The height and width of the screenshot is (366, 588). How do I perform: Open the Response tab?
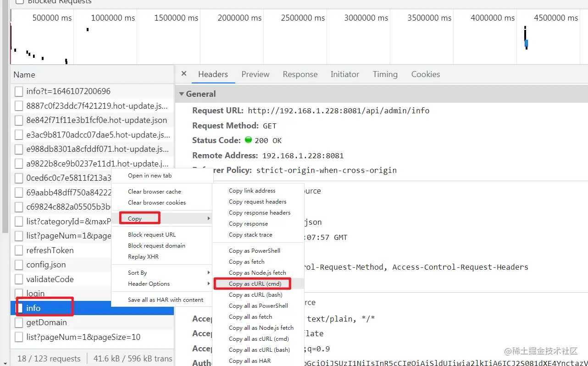(x=300, y=74)
